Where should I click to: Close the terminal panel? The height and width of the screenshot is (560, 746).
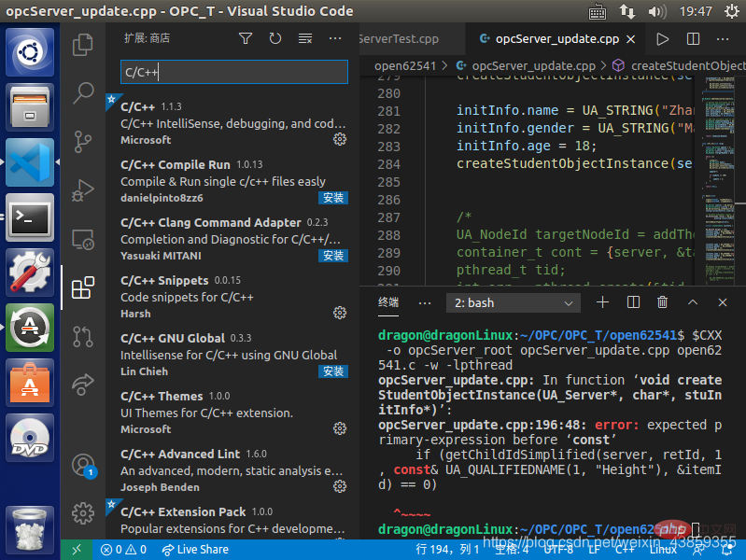723,302
